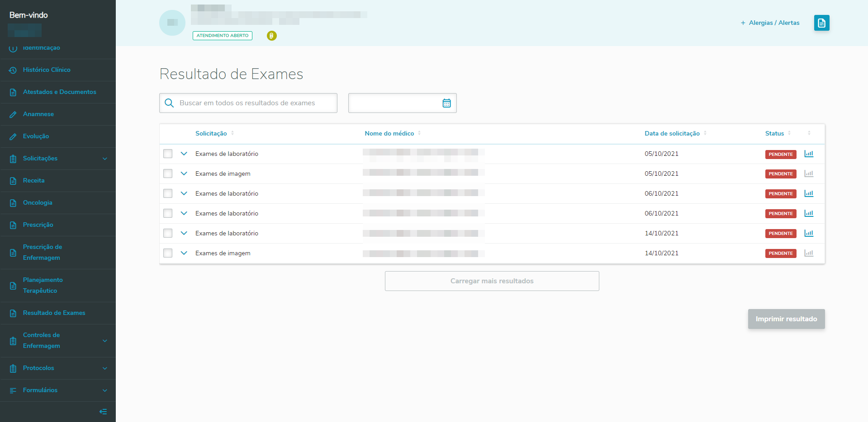Tick the 14/10/2021 Exames de laboratório checkbox
Image resolution: width=868 pixels, height=422 pixels.
[168, 233]
